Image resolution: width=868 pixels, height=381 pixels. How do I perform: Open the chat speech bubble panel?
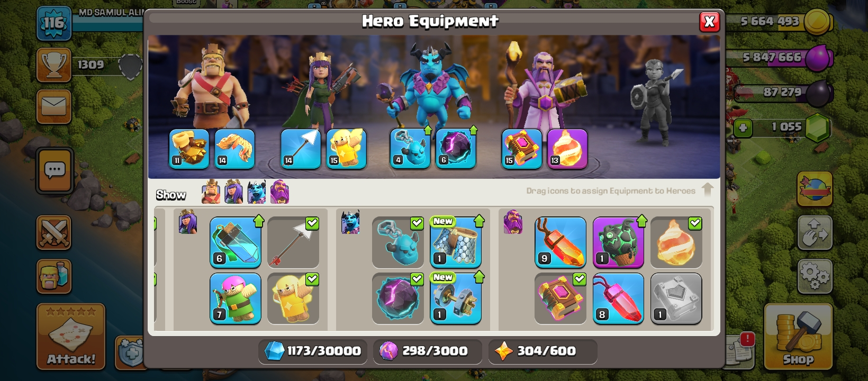pyautogui.click(x=55, y=171)
